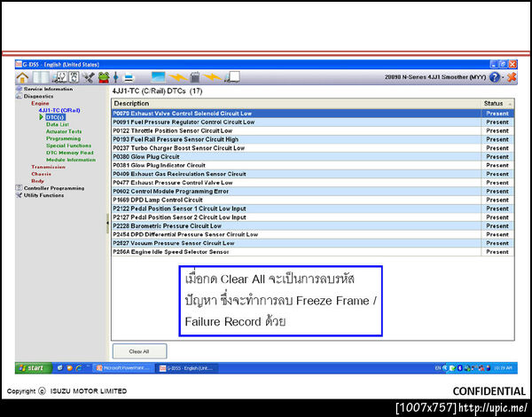Sort by the Status column arrow
532x417 pixels.
click(510, 104)
